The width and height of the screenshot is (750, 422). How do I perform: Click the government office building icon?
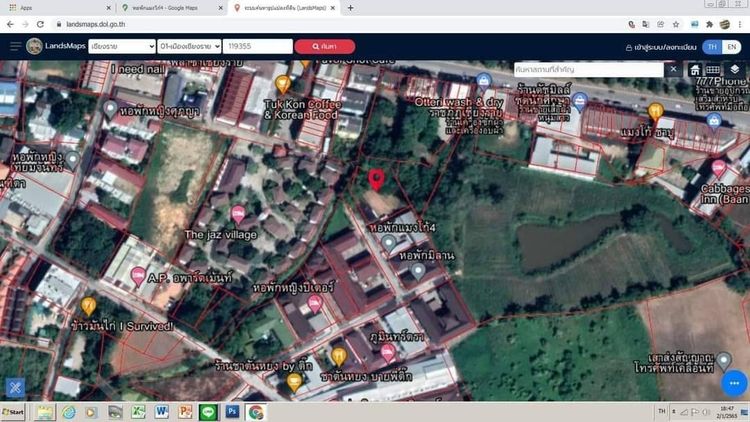pos(694,70)
